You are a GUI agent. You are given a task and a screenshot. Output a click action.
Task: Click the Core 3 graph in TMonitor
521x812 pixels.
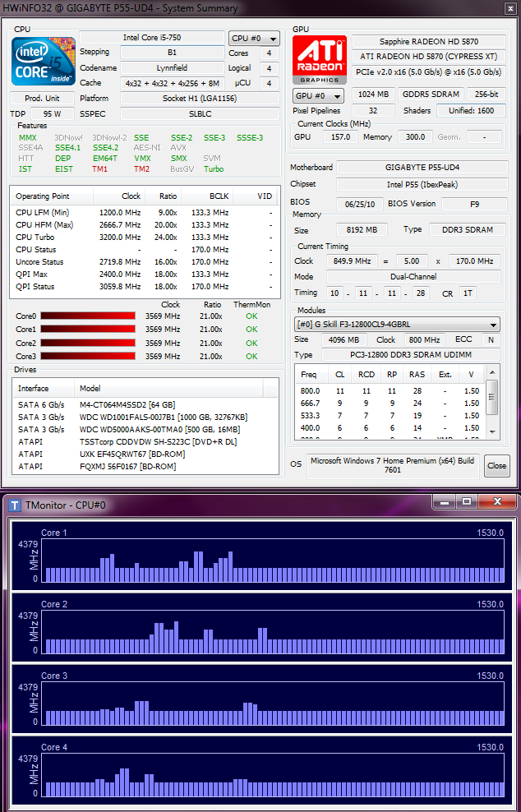pyautogui.click(x=272, y=704)
